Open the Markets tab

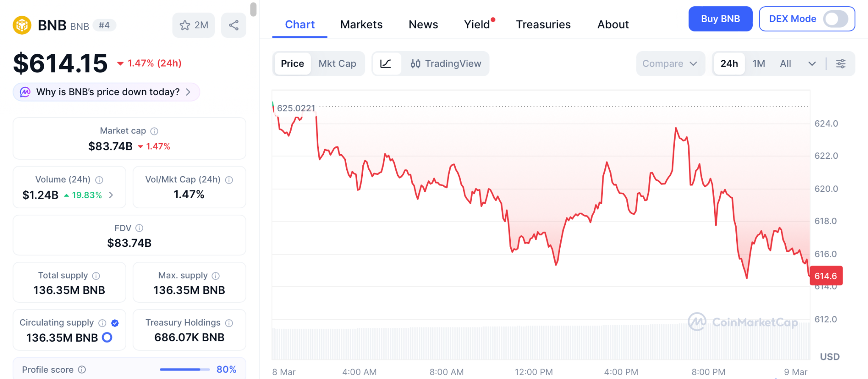click(361, 25)
